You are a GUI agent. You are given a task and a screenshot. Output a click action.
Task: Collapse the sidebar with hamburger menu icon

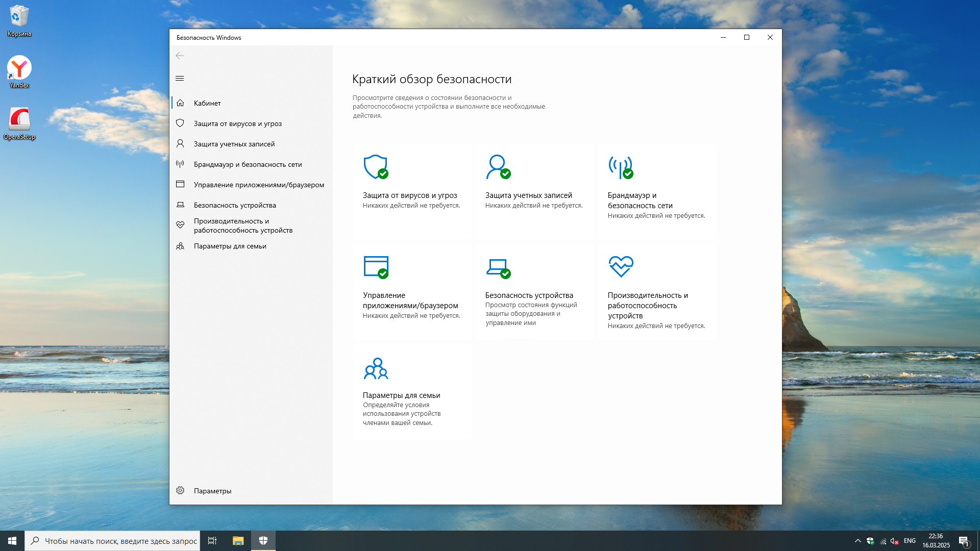coord(180,78)
